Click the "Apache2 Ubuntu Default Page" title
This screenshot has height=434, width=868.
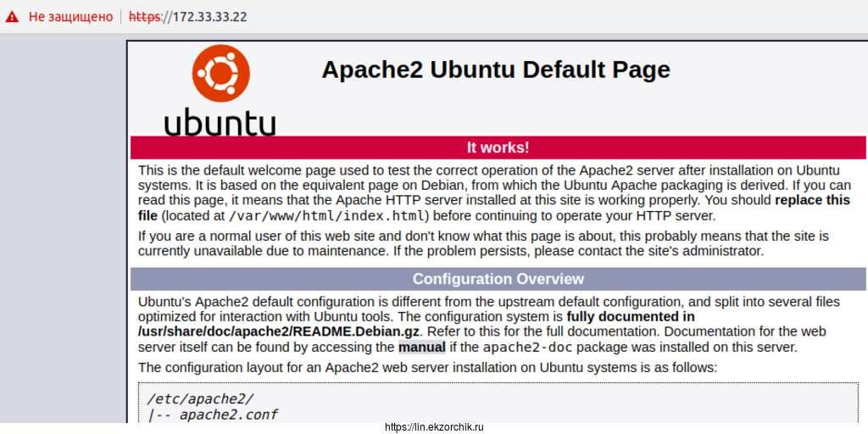click(x=495, y=70)
